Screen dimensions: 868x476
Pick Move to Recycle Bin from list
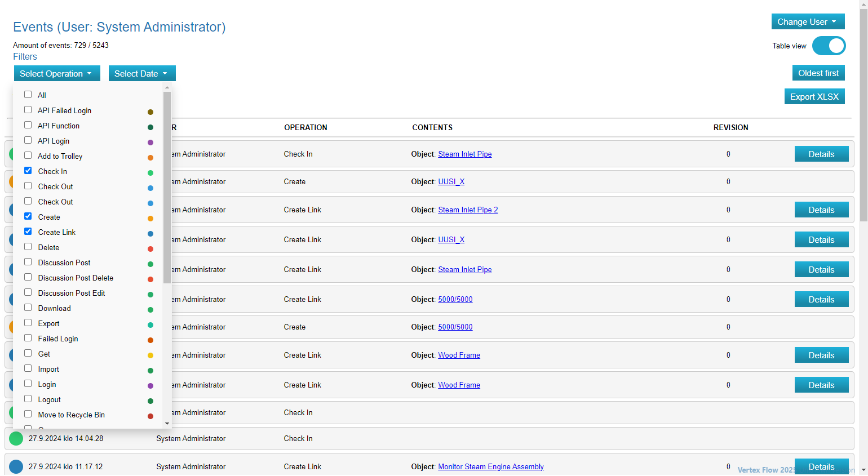(x=71, y=415)
